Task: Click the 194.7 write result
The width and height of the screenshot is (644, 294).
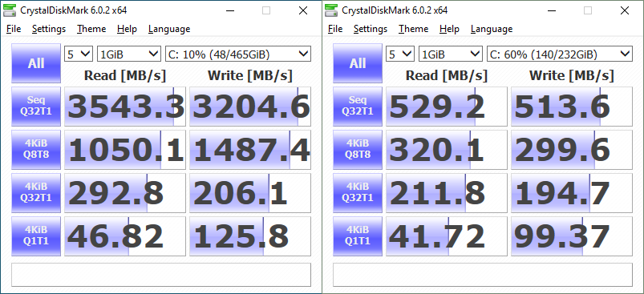Action: (572, 193)
